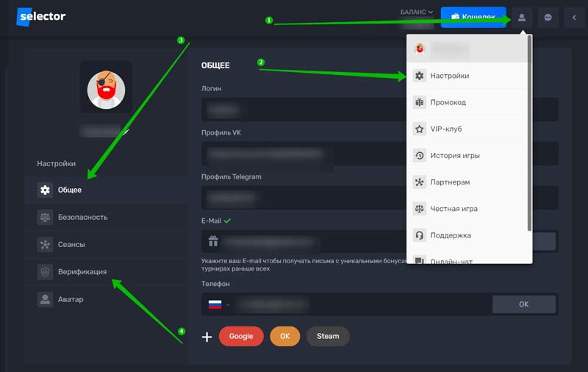Click Аватар person icon in sidebar
The image size is (588, 372).
pos(45,299)
